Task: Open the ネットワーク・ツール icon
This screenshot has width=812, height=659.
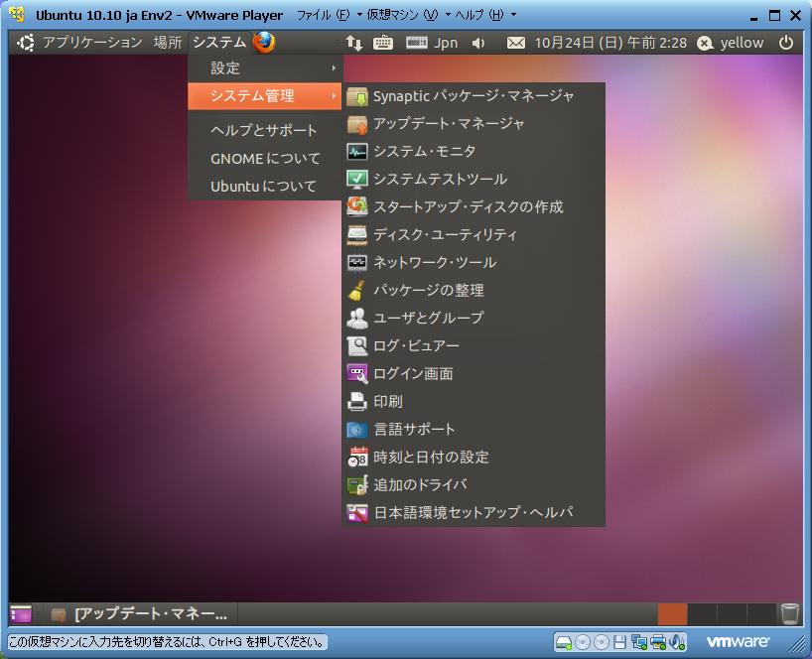Action: pyautogui.click(x=356, y=263)
